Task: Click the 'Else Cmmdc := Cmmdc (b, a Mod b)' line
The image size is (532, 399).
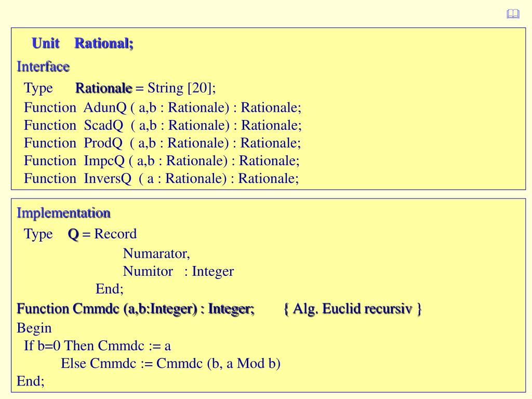Action: click(x=170, y=363)
